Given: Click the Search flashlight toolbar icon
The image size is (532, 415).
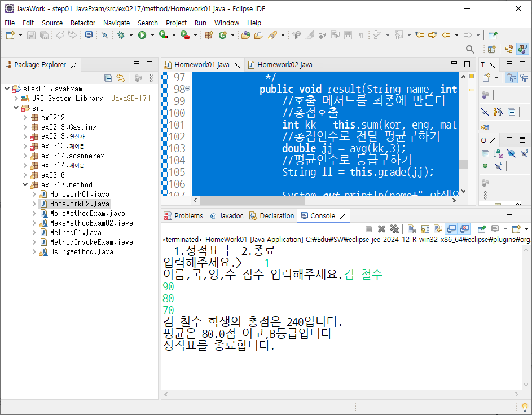Looking at the screenshot, I should tap(272, 35).
